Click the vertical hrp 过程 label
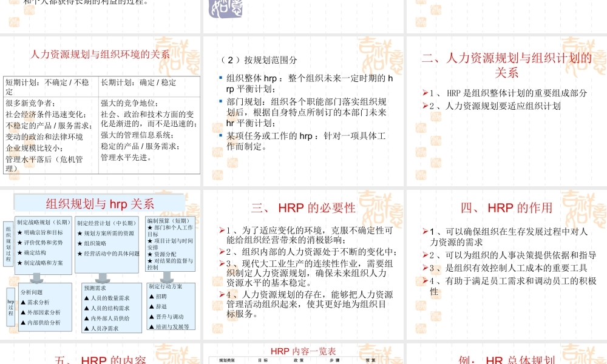Screen dimensions: 607x364 (11, 307)
